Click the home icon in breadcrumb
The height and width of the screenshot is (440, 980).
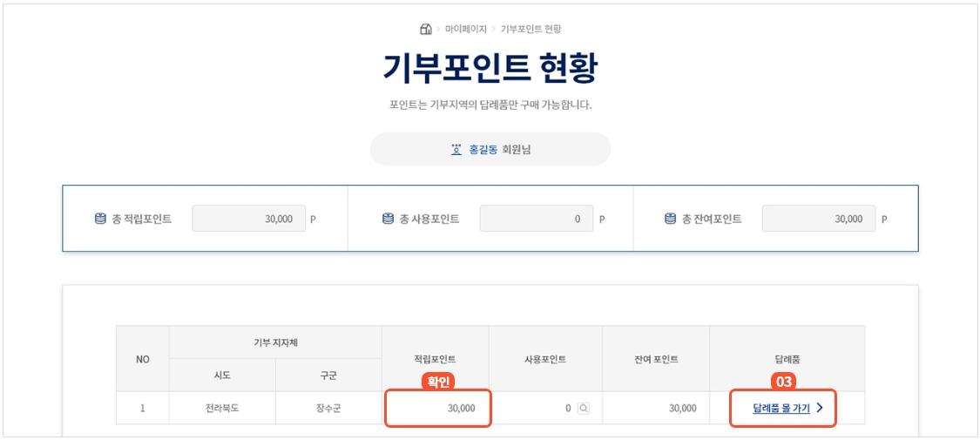[426, 29]
